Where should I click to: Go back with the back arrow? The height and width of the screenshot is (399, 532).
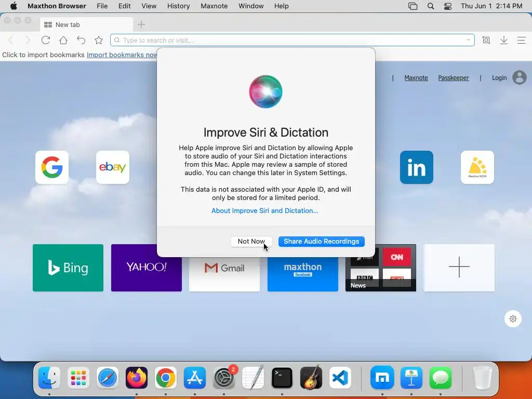click(11, 41)
